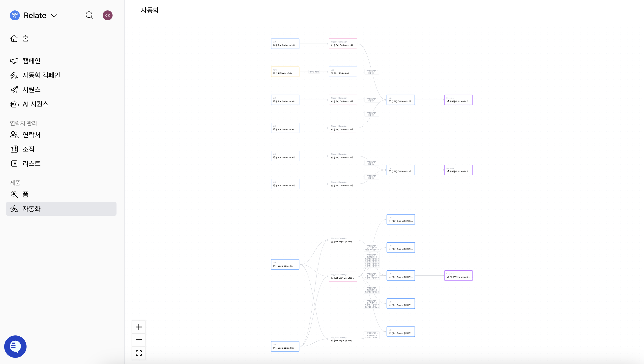Open 연락처 via the contacts icon
Screen dimensions: 644x364
(x=14, y=135)
